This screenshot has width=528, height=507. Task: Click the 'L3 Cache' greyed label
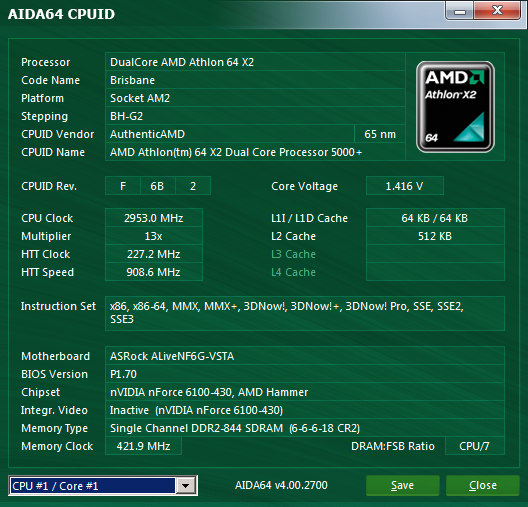tap(293, 254)
